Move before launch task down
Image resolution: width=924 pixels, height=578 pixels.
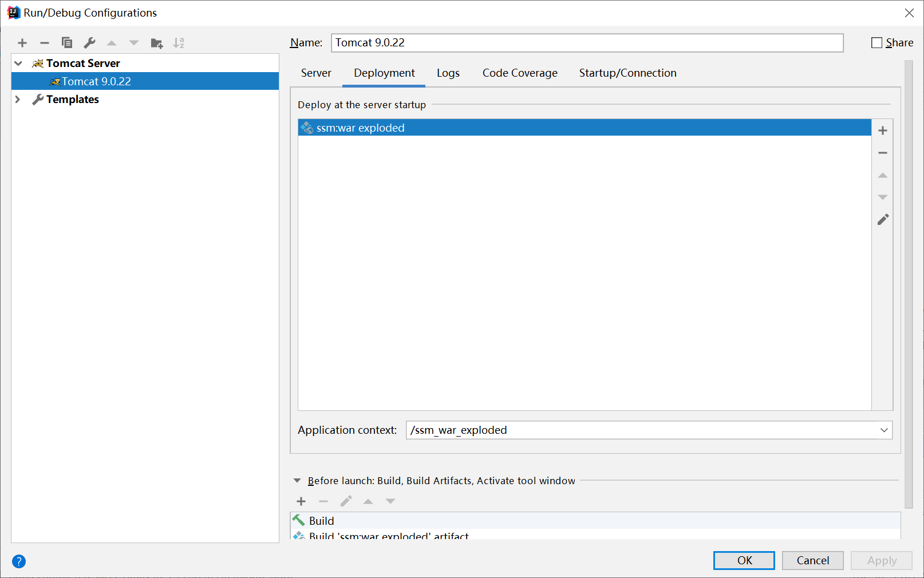(390, 501)
